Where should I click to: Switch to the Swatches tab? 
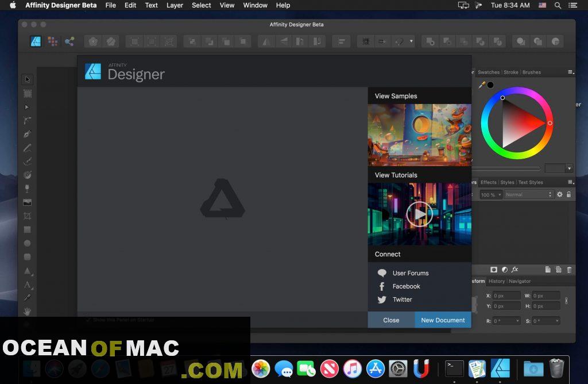(x=489, y=72)
